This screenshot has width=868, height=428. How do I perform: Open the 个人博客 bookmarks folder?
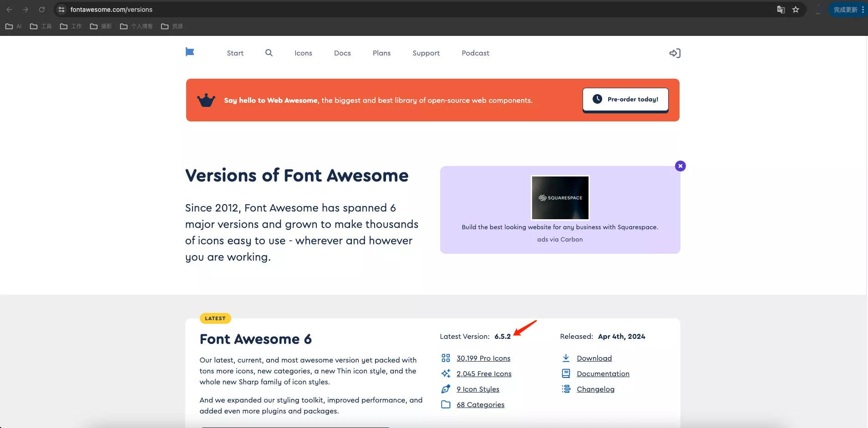point(137,26)
